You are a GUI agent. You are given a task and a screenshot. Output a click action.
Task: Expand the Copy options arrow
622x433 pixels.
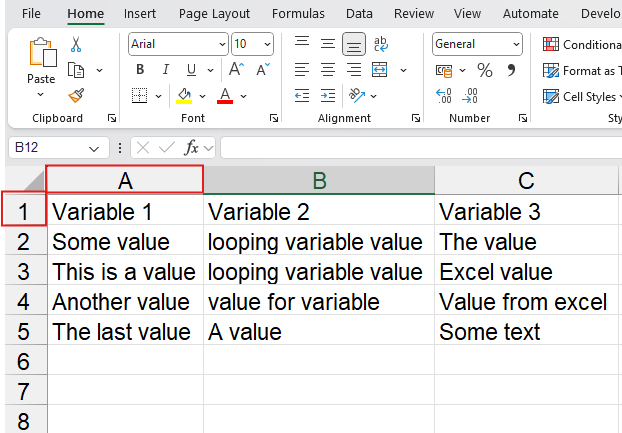pyautogui.click(x=100, y=71)
